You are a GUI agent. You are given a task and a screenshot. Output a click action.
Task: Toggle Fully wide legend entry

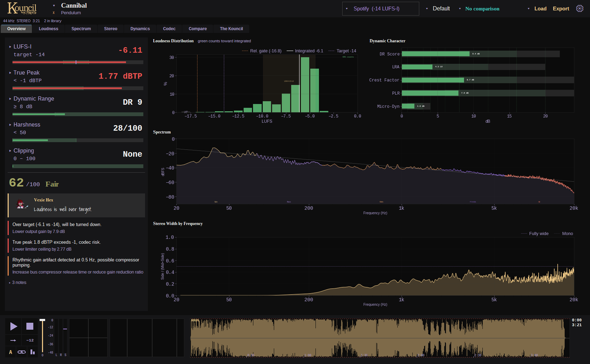pos(535,234)
